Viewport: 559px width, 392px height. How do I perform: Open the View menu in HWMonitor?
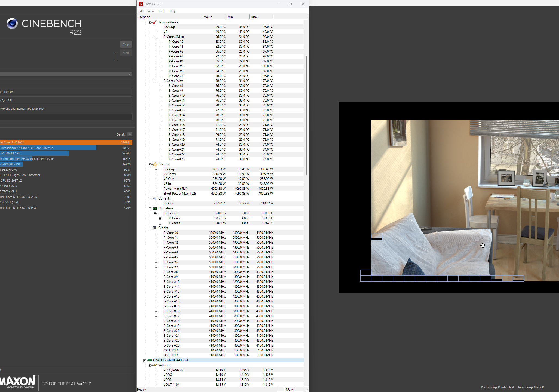(x=150, y=11)
